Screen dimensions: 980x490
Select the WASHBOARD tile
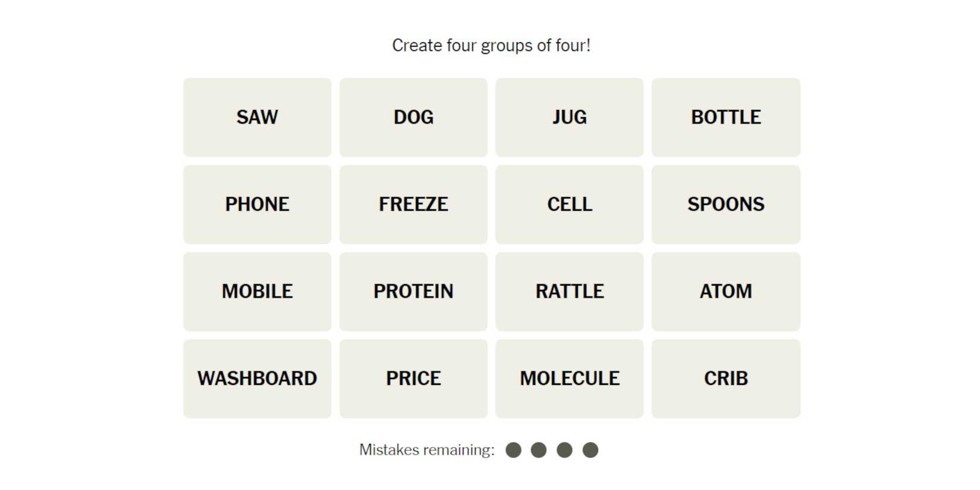coord(257,378)
